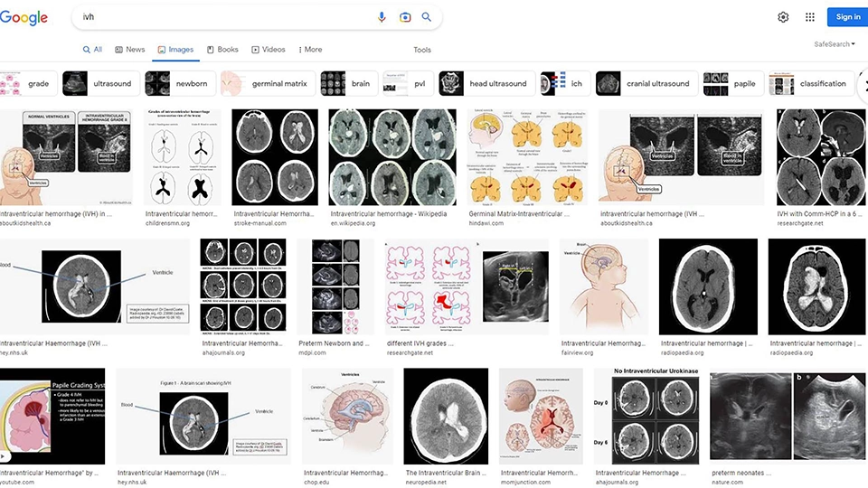Click the childrensmn.org source link
The width and height of the screenshot is (868, 488).
(167, 223)
